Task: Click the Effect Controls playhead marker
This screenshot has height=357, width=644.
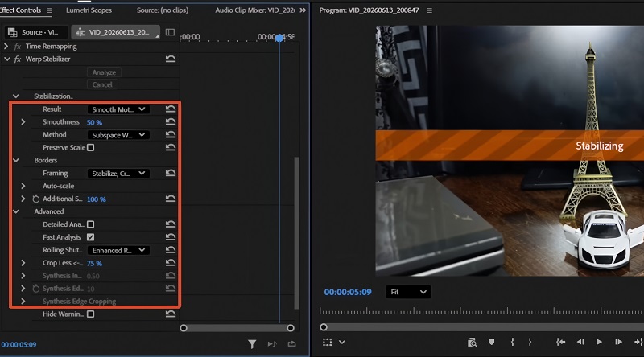Action: pyautogui.click(x=279, y=38)
